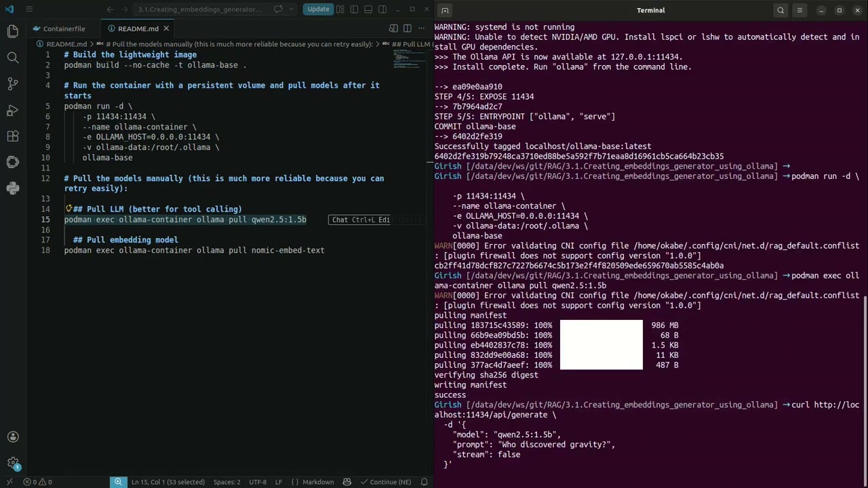This screenshot has width=868, height=488.
Task: Click the bell notifications icon in status bar
Action: point(425,482)
